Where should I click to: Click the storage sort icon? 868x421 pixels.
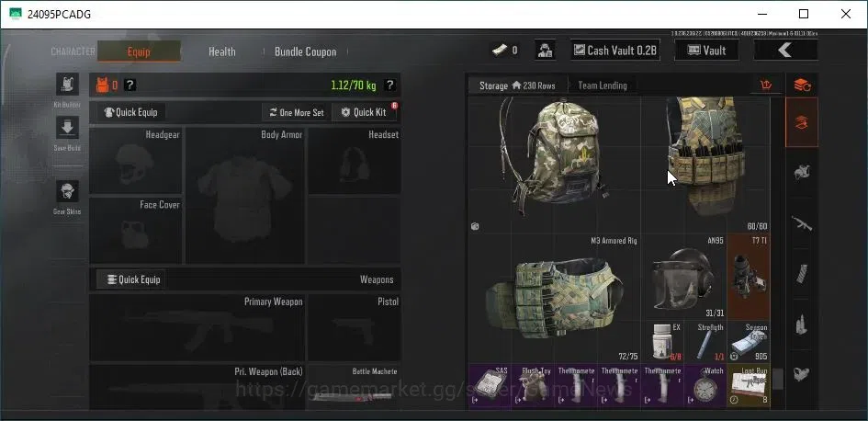pyautogui.click(x=766, y=85)
